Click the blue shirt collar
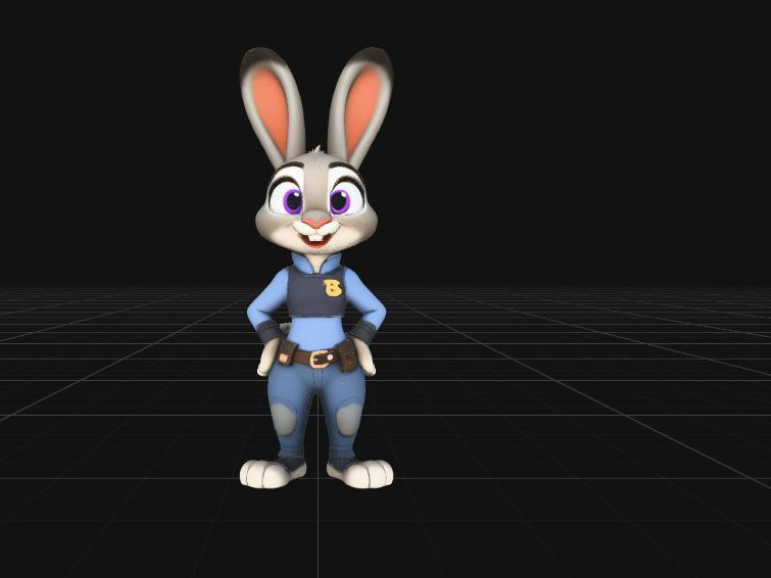The width and height of the screenshot is (771, 578). (316, 263)
